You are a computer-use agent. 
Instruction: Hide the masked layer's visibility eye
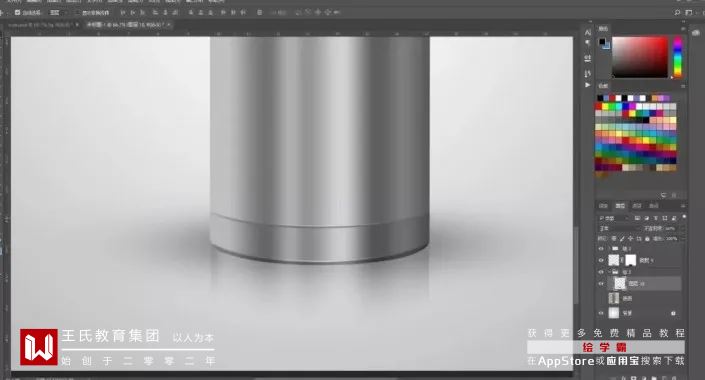coord(601,260)
